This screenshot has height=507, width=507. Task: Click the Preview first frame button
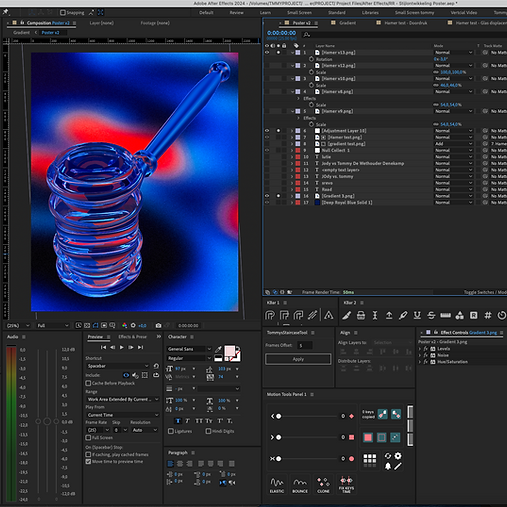[103, 347]
